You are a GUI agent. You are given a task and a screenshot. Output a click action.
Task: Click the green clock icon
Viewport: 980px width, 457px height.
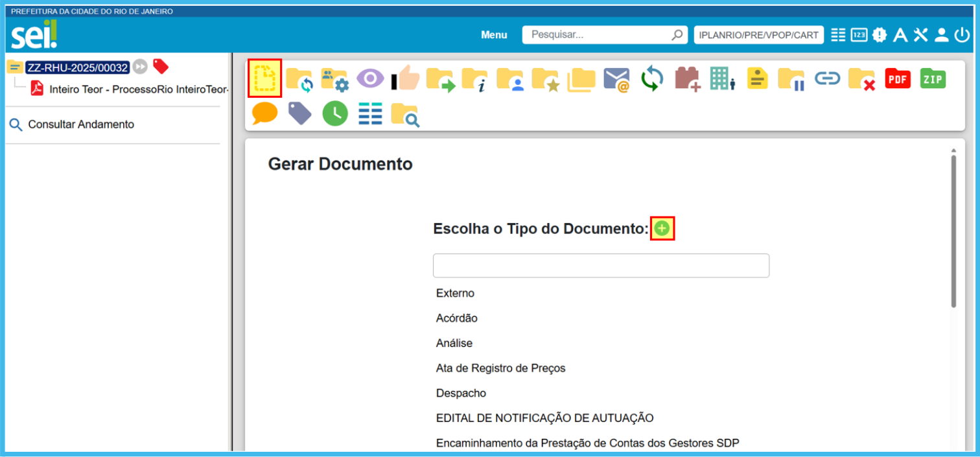coord(335,113)
